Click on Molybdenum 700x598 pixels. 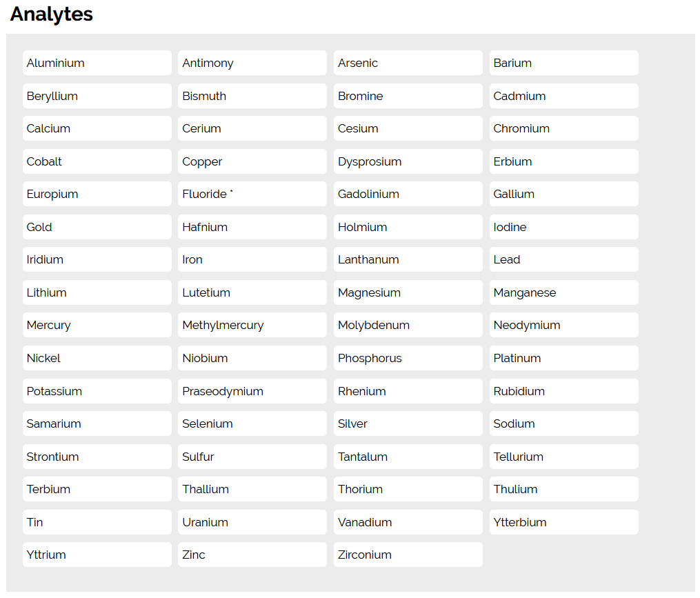pos(408,326)
